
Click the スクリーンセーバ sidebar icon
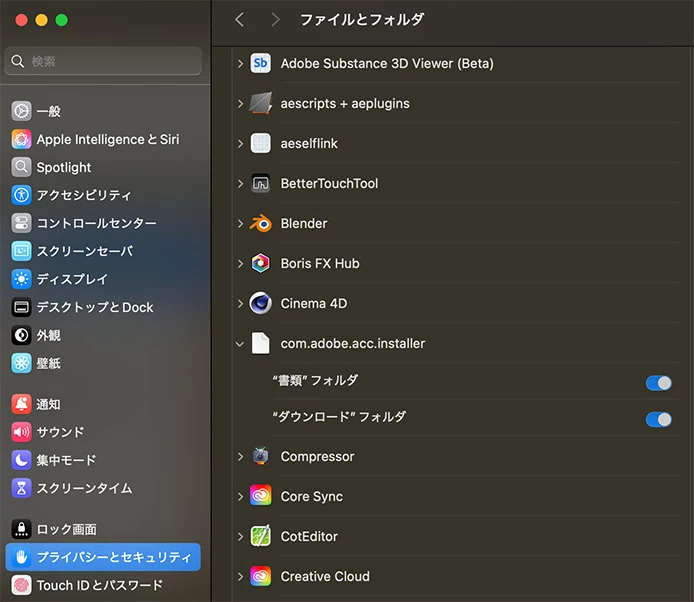[21, 251]
